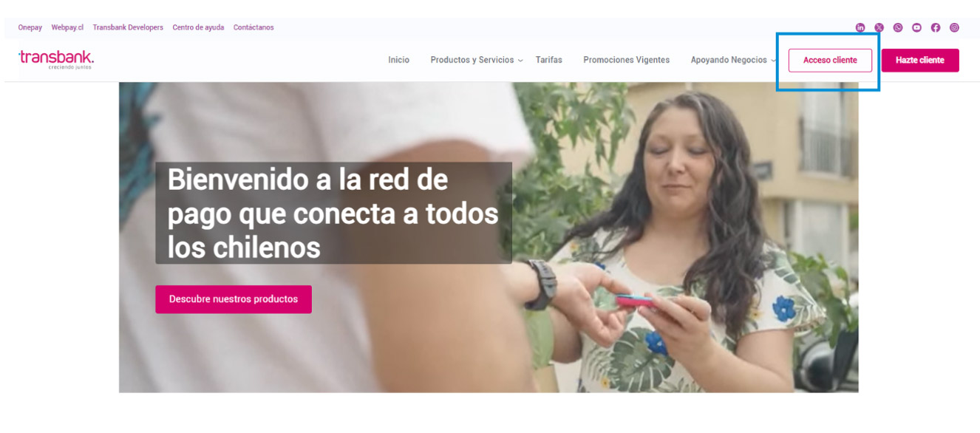Image resolution: width=980 pixels, height=433 pixels.
Task: Go to the Inicio menu item
Action: (398, 60)
